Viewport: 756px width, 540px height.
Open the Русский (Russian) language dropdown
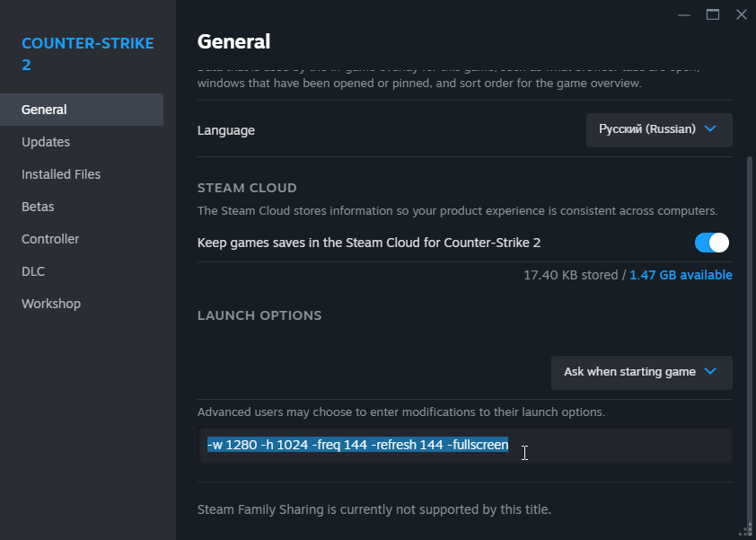coord(659,129)
